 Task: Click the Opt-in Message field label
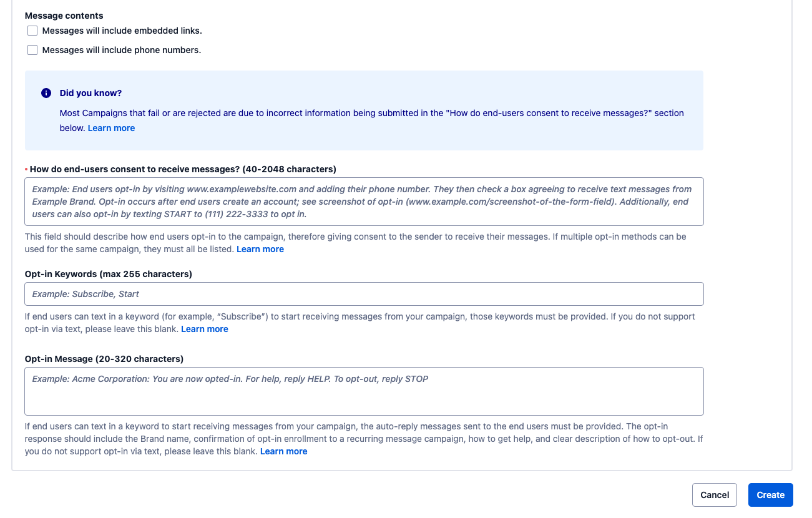pyautogui.click(x=104, y=359)
